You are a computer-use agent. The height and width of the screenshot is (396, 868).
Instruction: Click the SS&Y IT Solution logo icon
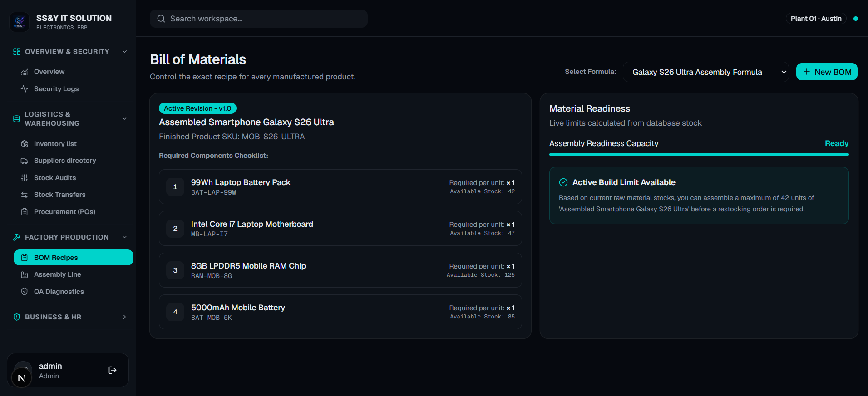pyautogui.click(x=19, y=22)
